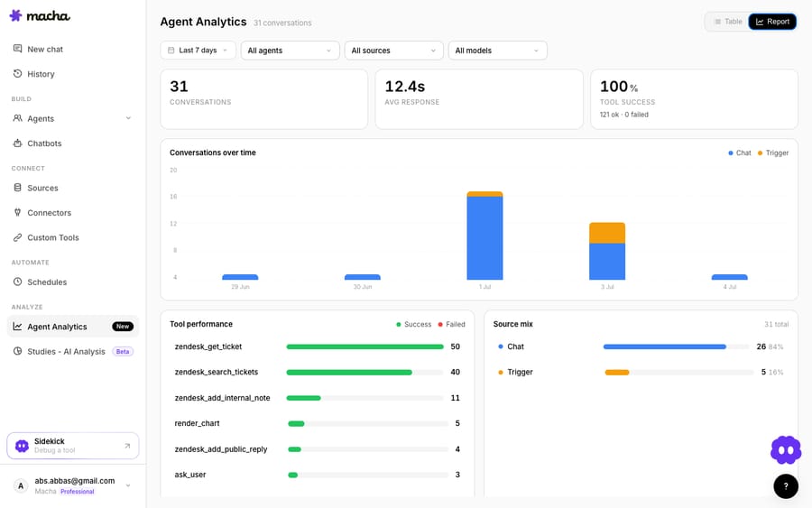Click the Chatbots robot icon
Image resolution: width=812 pixels, height=508 pixels.
(x=18, y=143)
